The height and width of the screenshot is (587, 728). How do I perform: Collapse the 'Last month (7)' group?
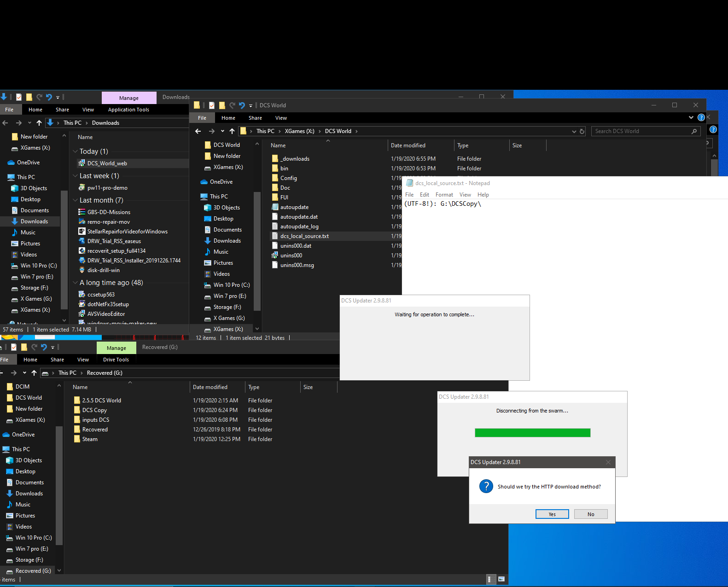(76, 200)
